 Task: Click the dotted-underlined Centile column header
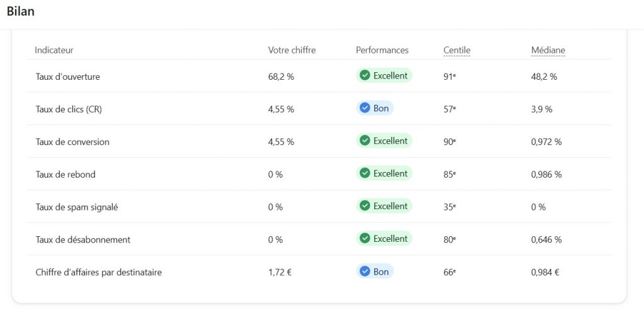[457, 50]
